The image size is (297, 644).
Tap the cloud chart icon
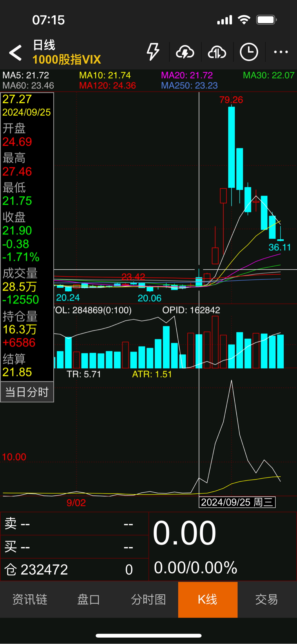[x=217, y=52]
